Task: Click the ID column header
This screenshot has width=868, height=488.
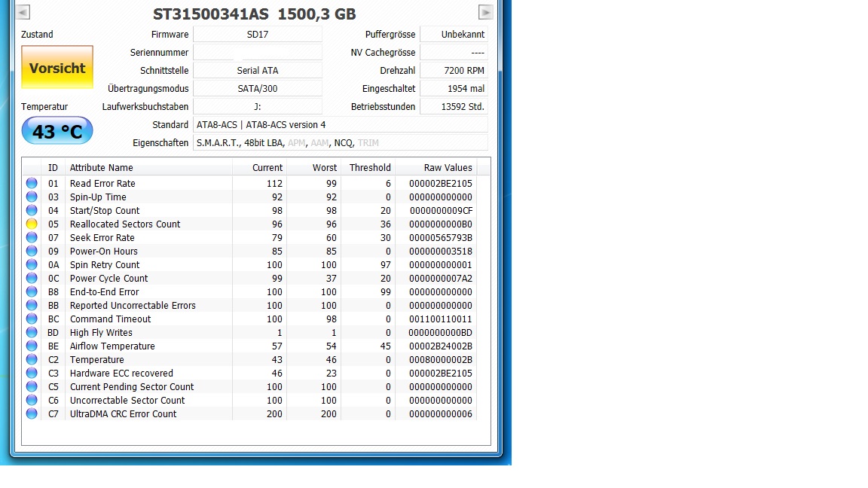Action: [x=53, y=167]
